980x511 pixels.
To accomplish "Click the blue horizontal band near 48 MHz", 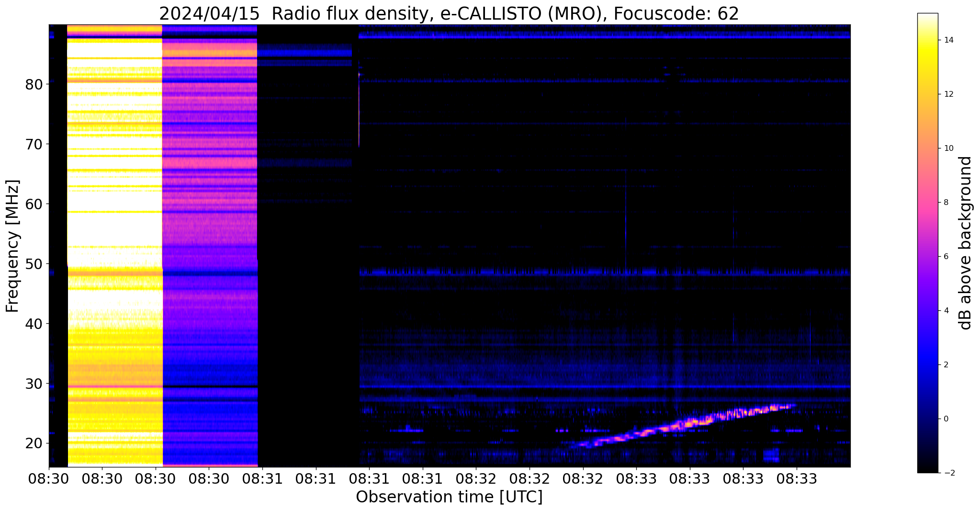I will [604, 272].
